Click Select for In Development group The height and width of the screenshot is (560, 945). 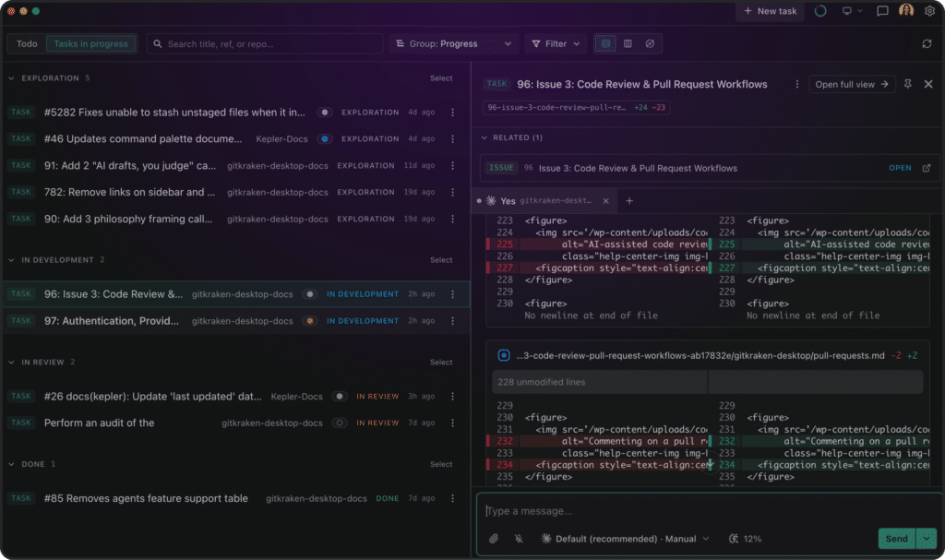441,260
